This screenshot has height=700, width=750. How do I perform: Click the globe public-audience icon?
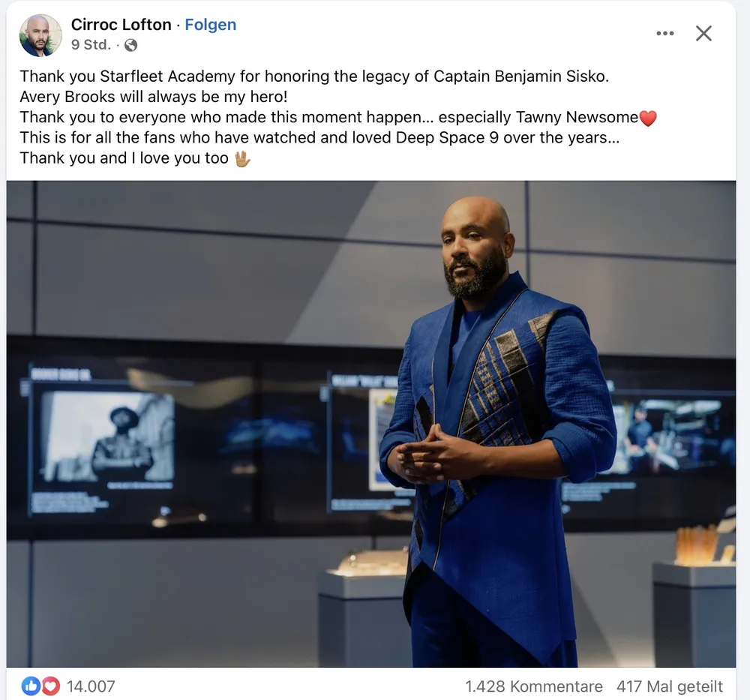click(130, 45)
